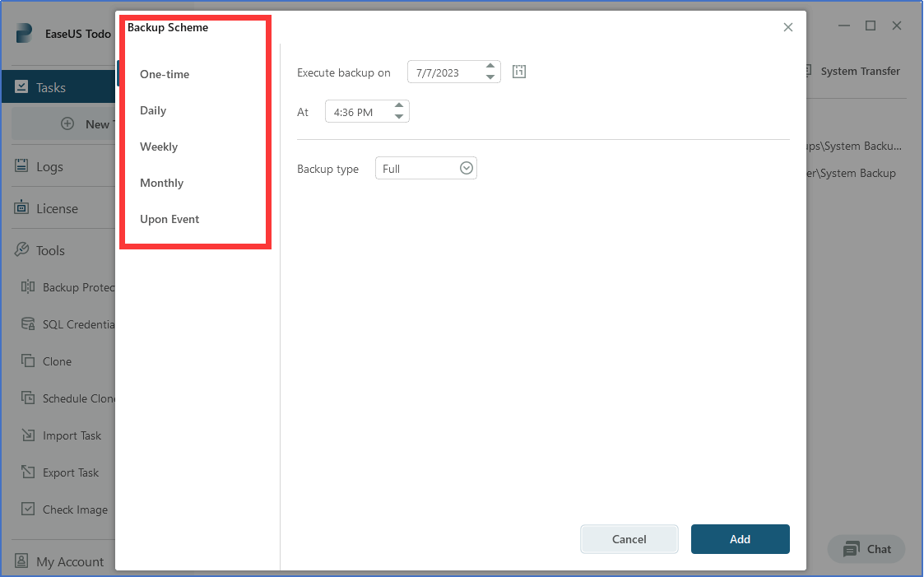Open License in the sidebar
Image resolution: width=924 pixels, height=577 pixels.
pos(57,208)
